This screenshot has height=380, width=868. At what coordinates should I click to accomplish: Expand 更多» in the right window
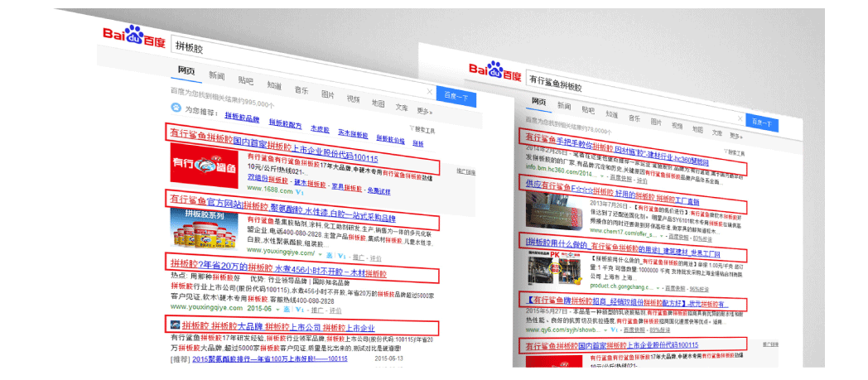point(736,136)
